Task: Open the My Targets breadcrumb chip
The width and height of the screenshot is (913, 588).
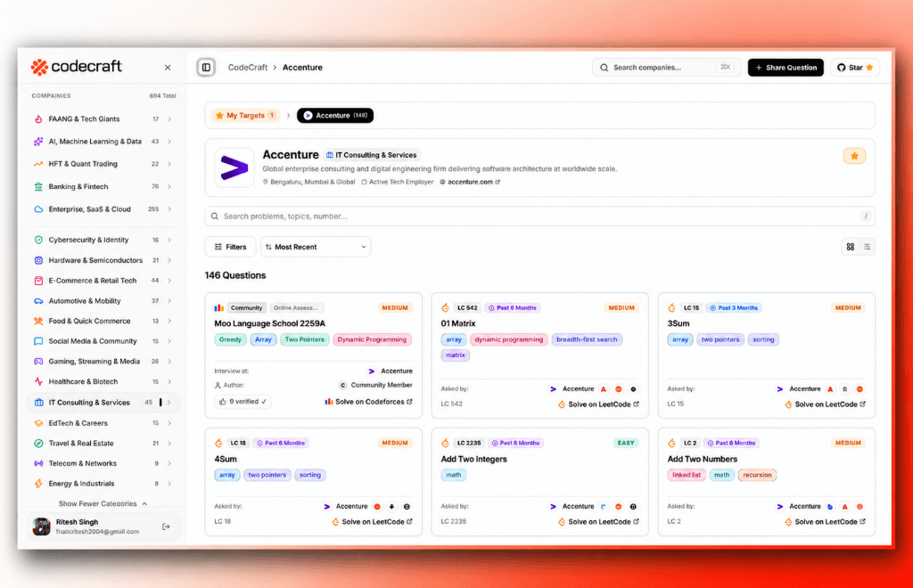Action: pos(245,115)
